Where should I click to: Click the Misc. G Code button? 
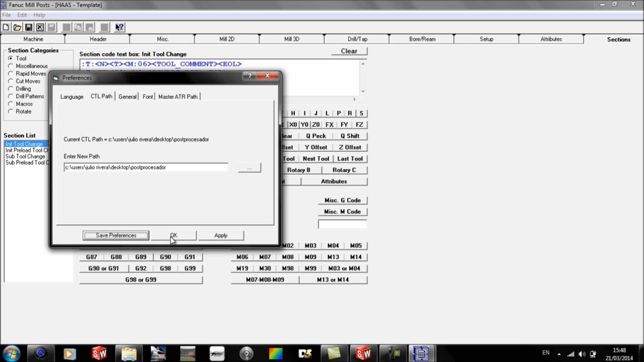tap(342, 200)
